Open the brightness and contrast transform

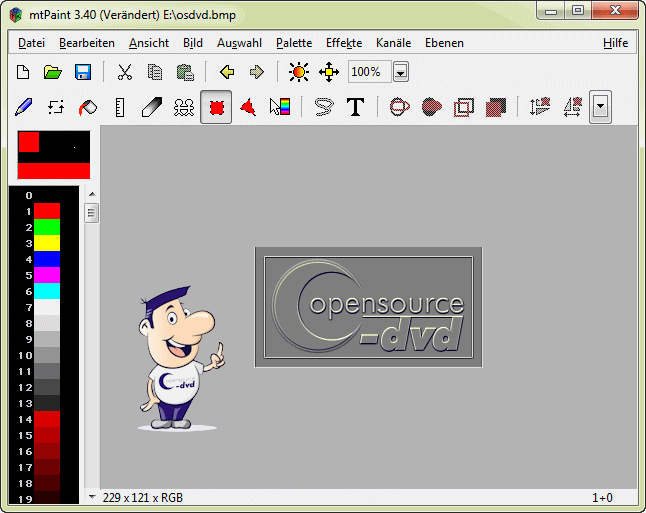[298, 72]
